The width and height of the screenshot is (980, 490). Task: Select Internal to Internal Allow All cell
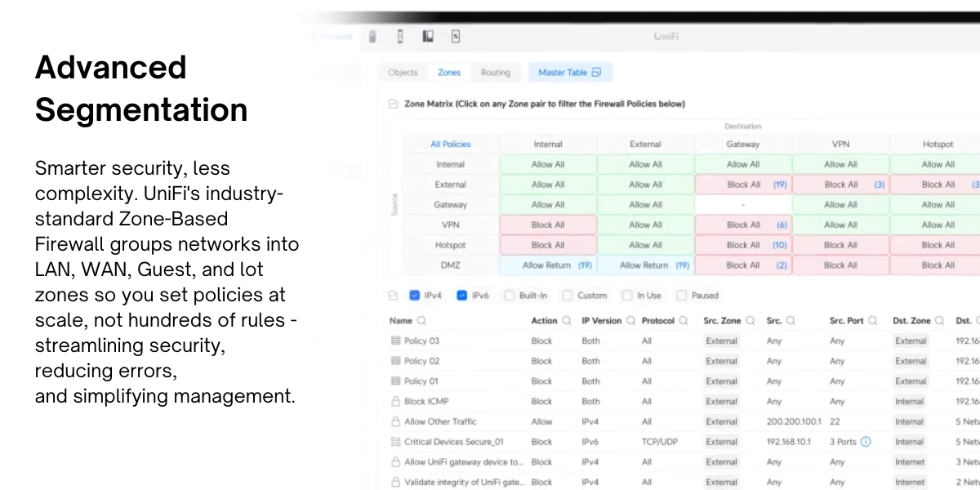pos(548,164)
